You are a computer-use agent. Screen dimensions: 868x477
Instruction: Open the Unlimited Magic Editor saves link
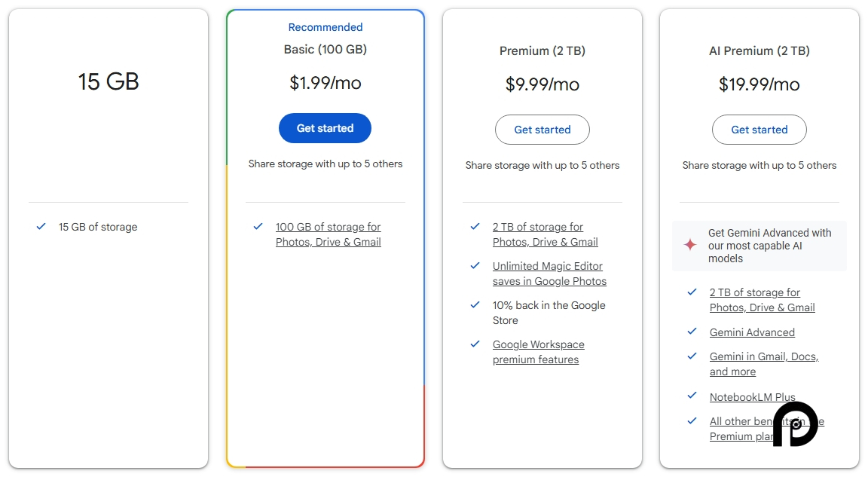pyautogui.click(x=549, y=274)
